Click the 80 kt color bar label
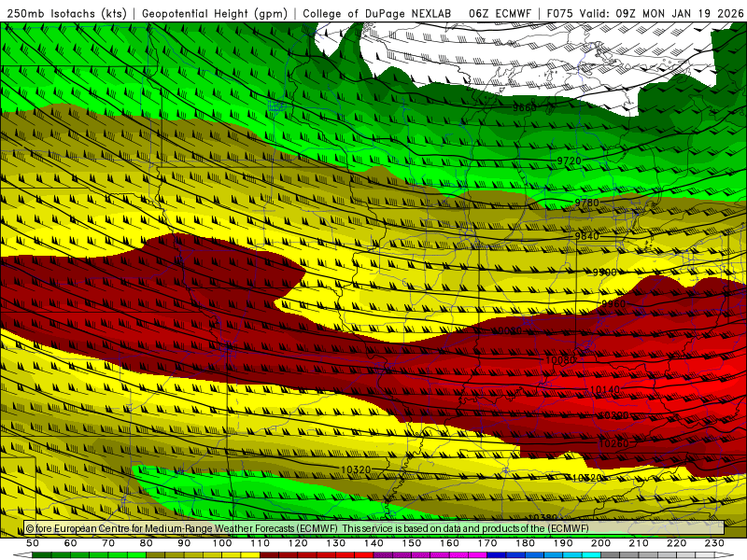This screenshot has width=747, height=560. coord(147,543)
